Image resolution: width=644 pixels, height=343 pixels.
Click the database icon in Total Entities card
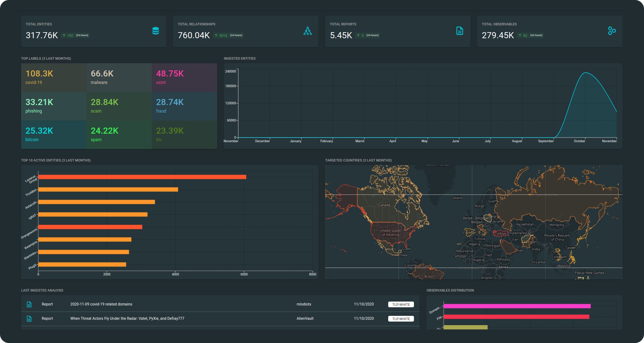tap(156, 31)
